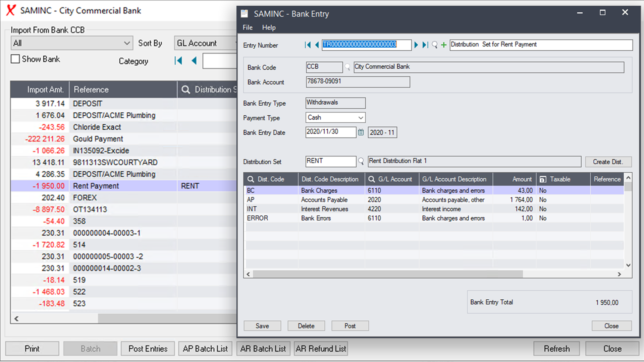Click the Post button

[350, 326]
